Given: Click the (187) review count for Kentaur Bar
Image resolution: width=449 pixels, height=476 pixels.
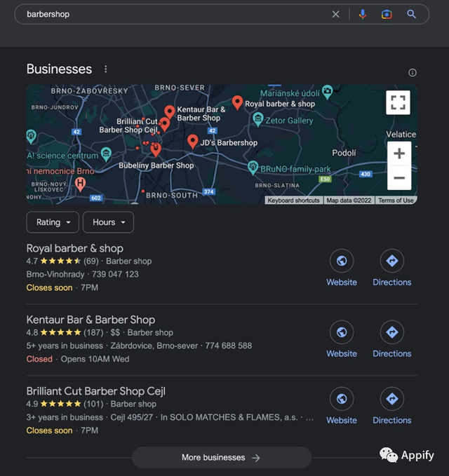Looking at the screenshot, I should pyautogui.click(x=93, y=332).
